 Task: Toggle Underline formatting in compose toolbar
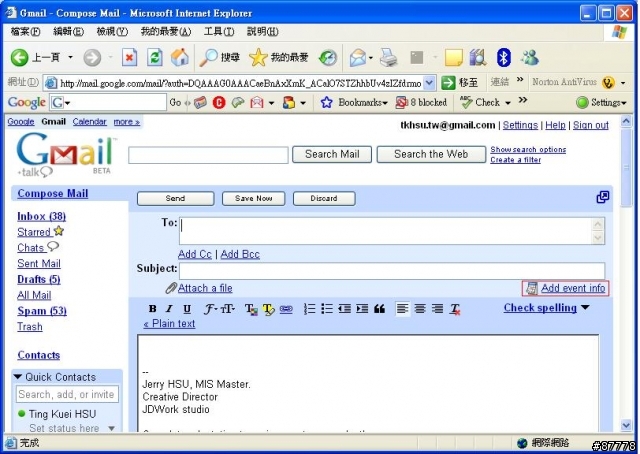[x=187, y=309]
